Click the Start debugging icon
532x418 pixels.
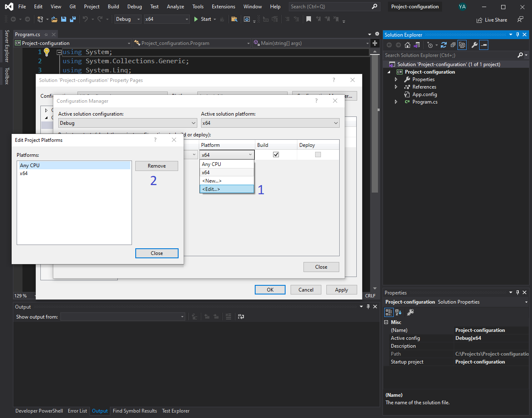coord(195,19)
